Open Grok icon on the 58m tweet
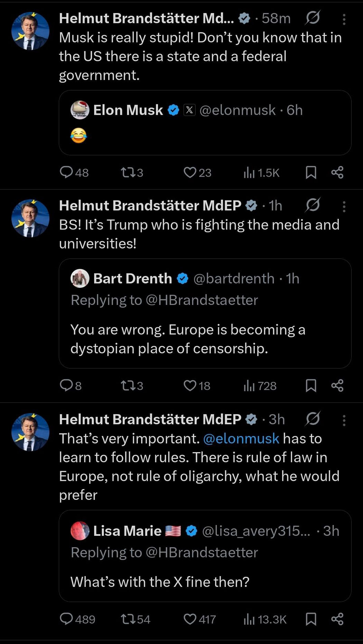Image resolution: width=363 pixels, height=644 pixels. (x=313, y=18)
